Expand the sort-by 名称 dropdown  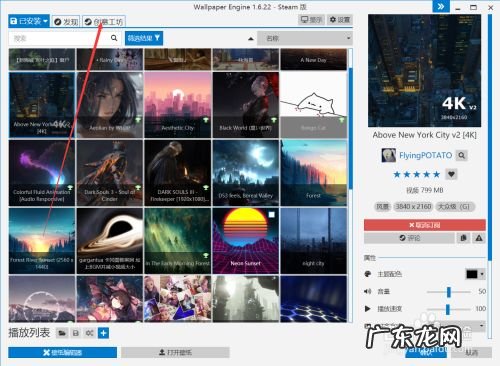click(x=305, y=38)
